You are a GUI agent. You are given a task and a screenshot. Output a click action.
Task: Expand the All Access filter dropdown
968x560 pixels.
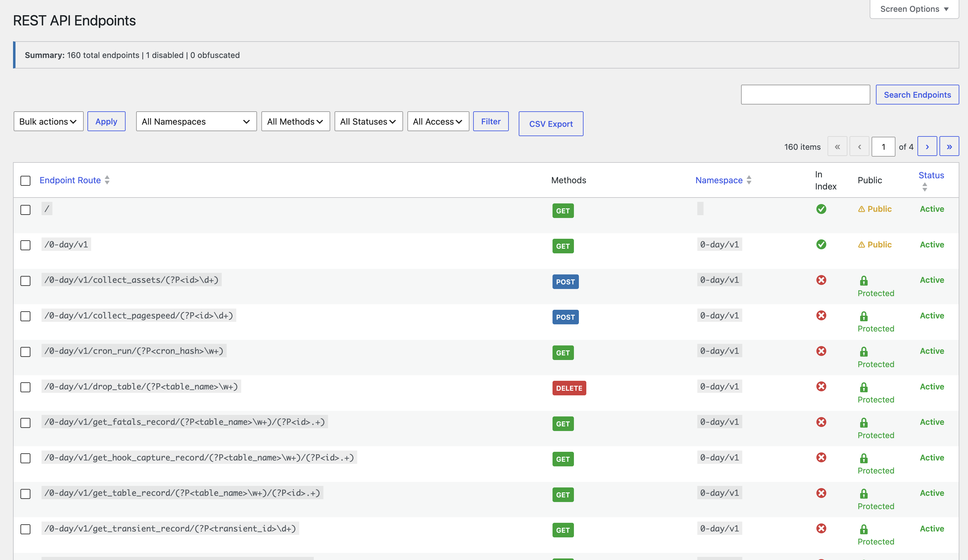pos(437,121)
